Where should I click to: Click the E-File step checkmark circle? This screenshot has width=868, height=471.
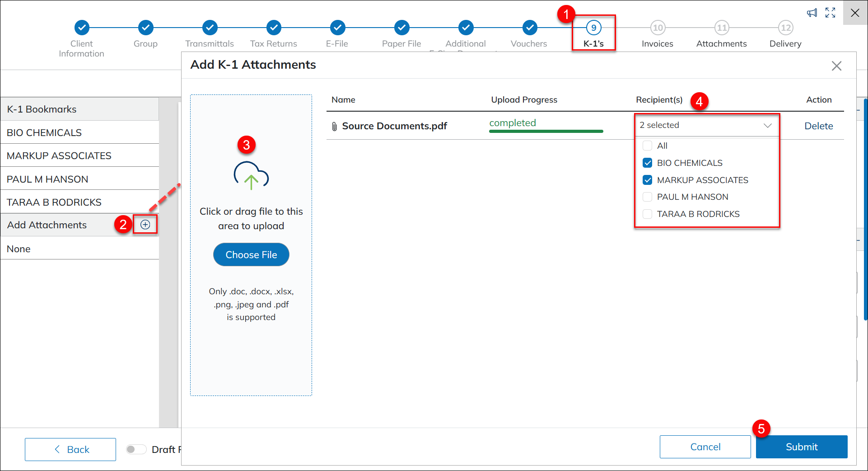pyautogui.click(x=337, y=28)
